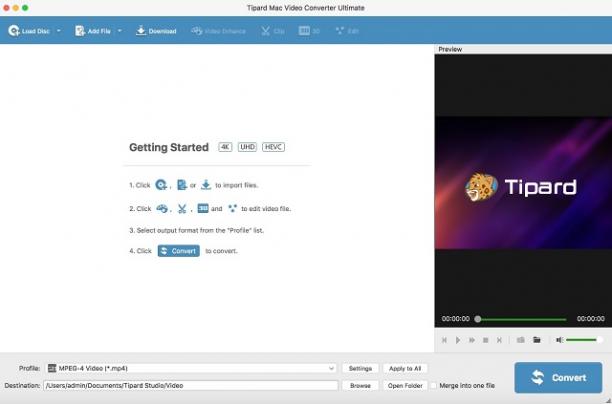Select the Clip scissors tool
612x404 pixels.
click(272, 31)
